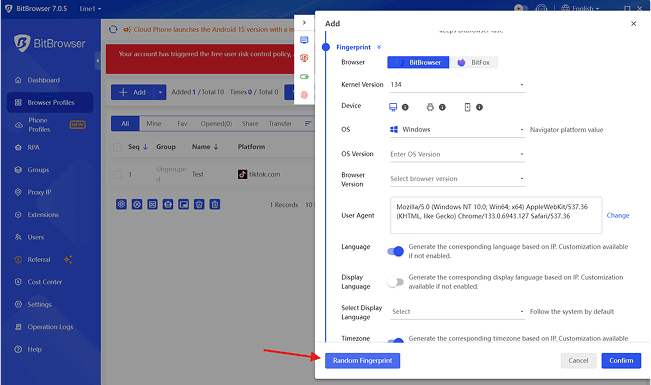Image resolution: width=651 pixels, height=385 pixels.
Task: Sort the table by the Name column
Action: [205, 147]
